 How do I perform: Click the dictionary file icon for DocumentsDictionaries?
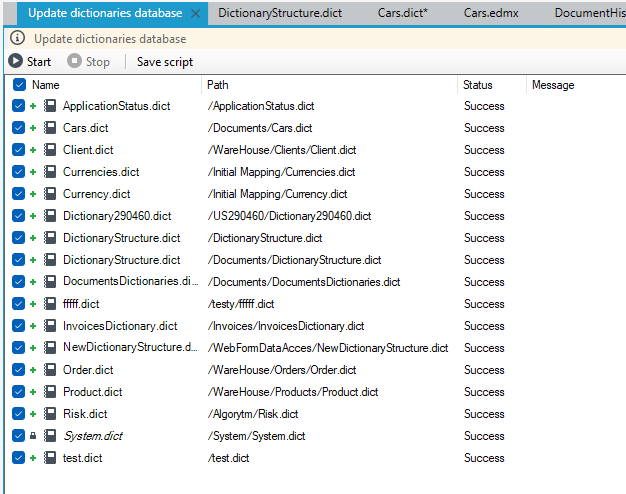50,282
